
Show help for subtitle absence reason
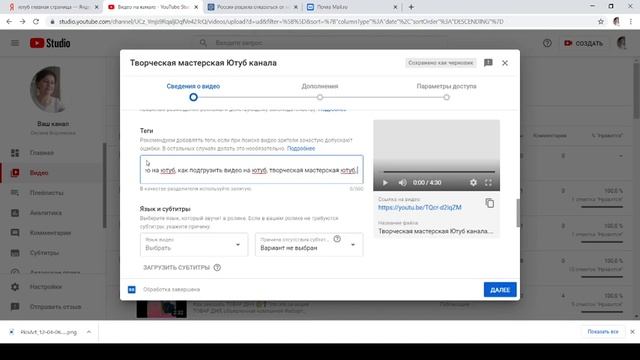click(x=337, y=239)
